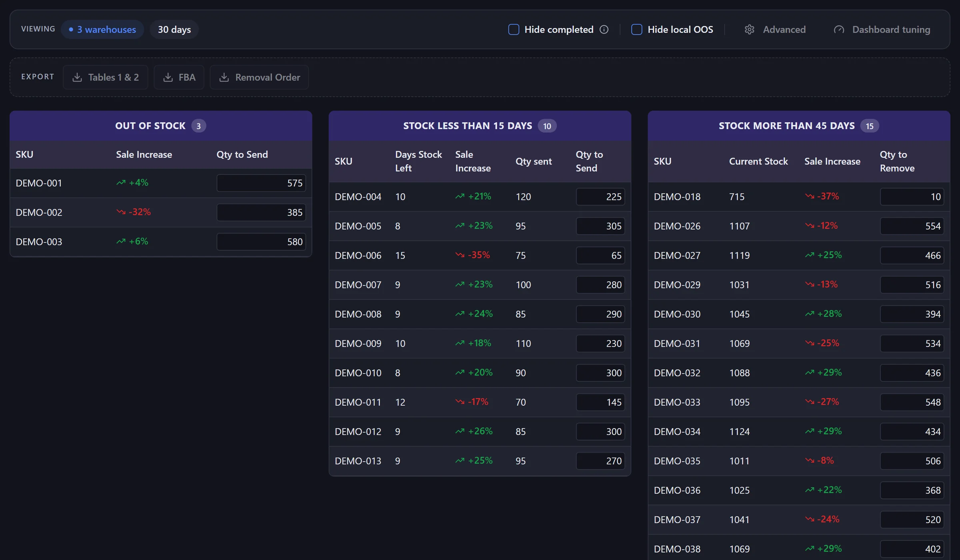Click the downward trend icon for DEMO-018

[810, 196]
